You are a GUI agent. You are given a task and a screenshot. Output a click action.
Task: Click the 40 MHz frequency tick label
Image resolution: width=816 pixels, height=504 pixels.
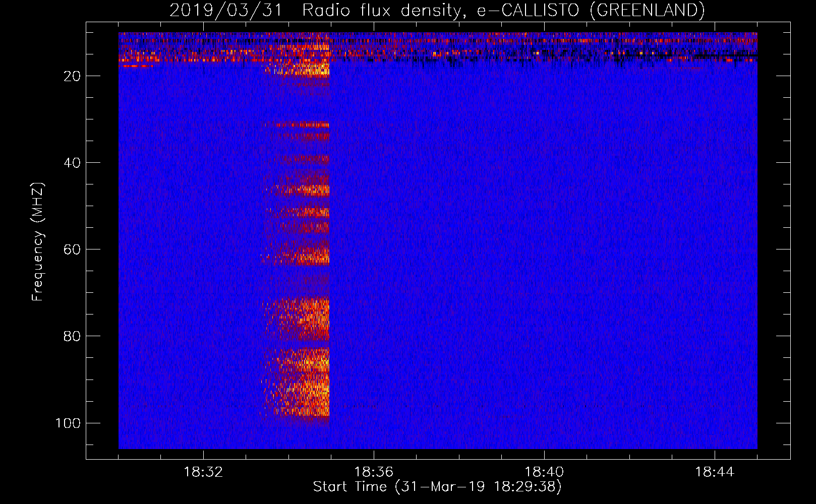click(x=72, y=163)
